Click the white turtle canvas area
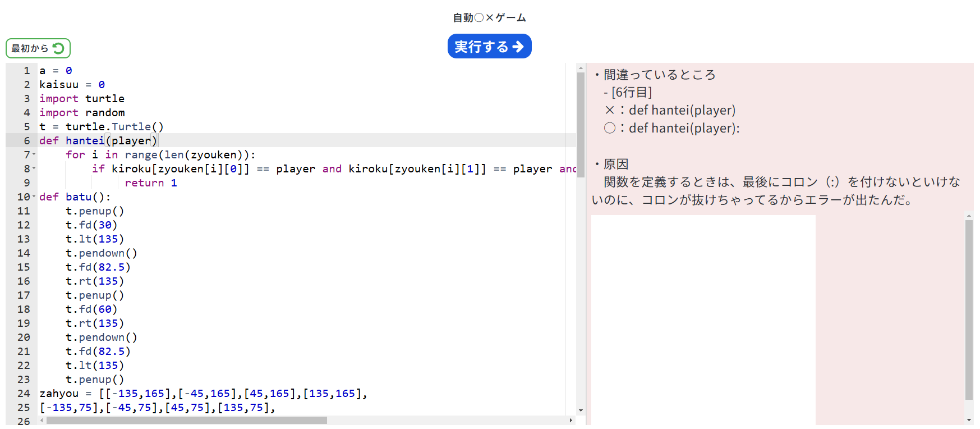980x429 pixels. coord(703,320)
